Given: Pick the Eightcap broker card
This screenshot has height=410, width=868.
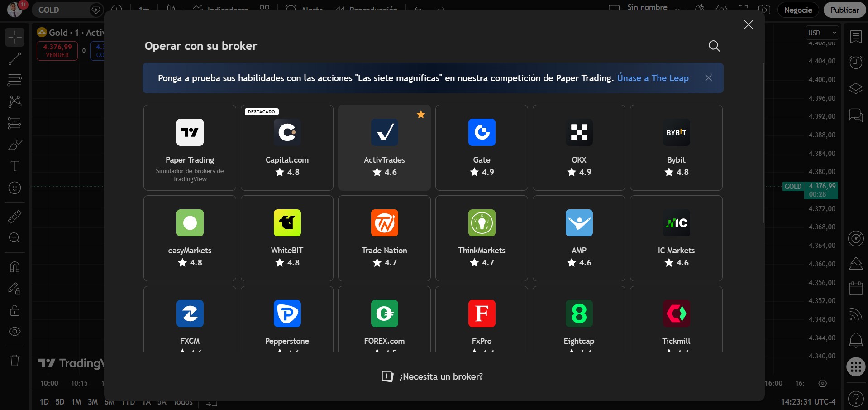Looking at the screenshot, I should pos(579,319).
